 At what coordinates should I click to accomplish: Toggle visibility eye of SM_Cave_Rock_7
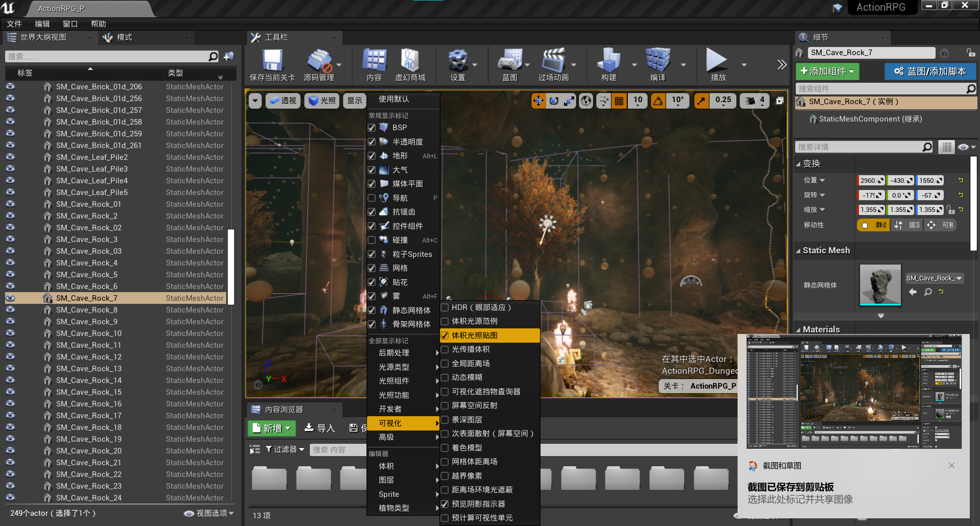click(10, 298)
